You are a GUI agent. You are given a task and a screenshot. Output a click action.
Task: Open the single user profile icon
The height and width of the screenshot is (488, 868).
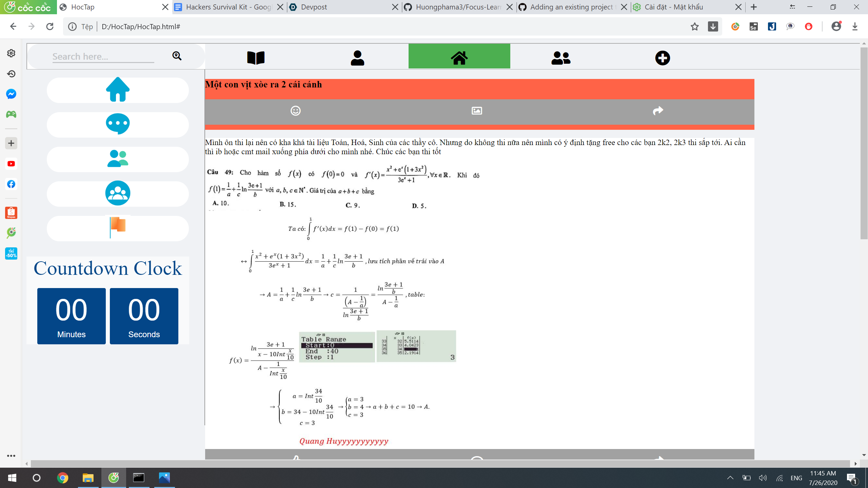(357, 58)
